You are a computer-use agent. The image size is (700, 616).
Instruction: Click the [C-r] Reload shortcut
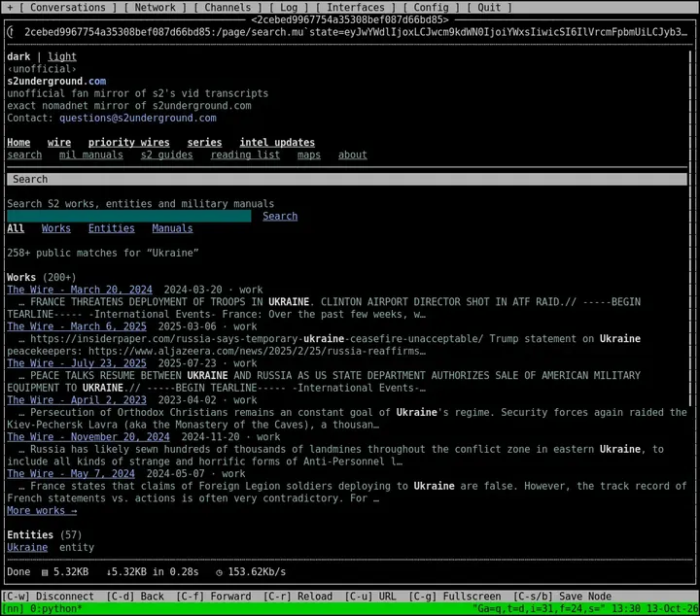tap(297, 597)
